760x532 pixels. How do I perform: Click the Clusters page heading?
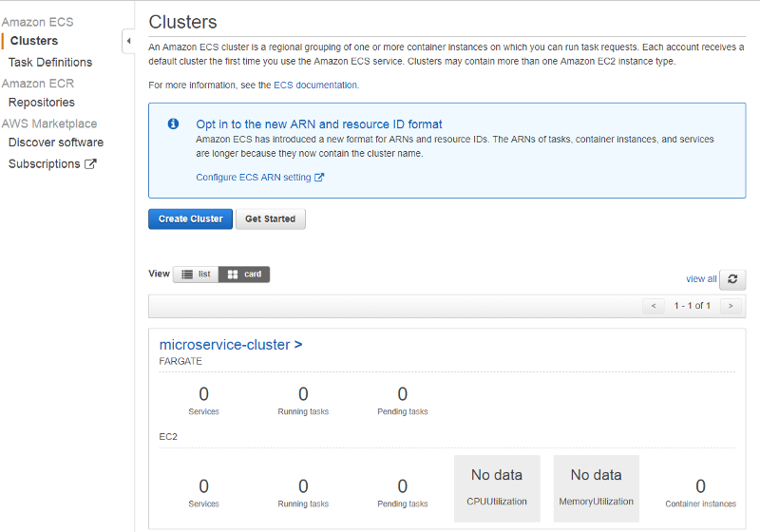(182, 22)
